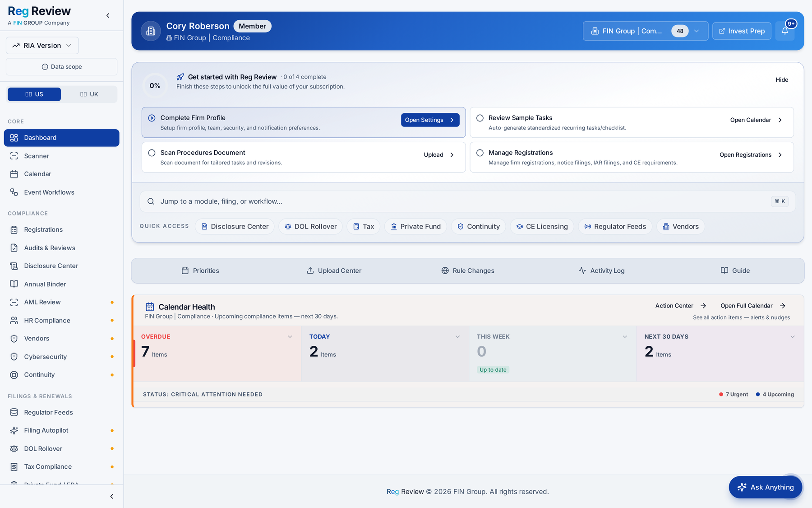The height and width of the screenshot is (508, 812).
Task: Switch region to US
Action: point(34,94)
